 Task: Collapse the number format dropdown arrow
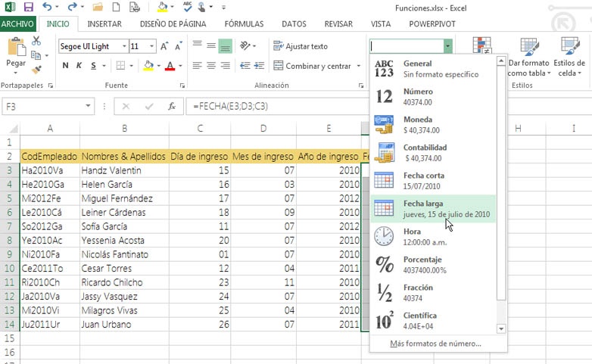447,46
